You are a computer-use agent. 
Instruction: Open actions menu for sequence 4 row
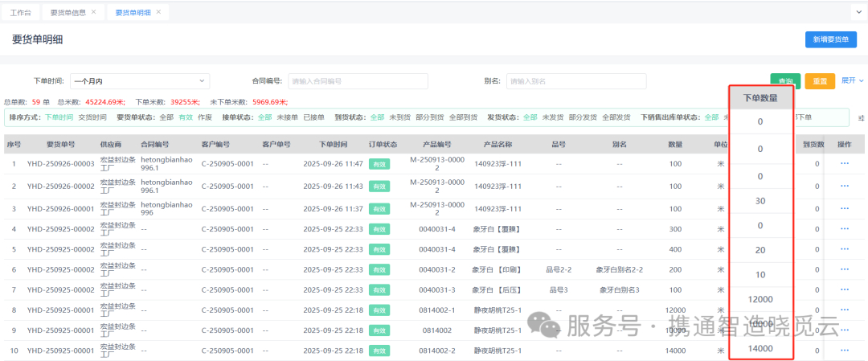pyautogui.click(x=844, y=228)
